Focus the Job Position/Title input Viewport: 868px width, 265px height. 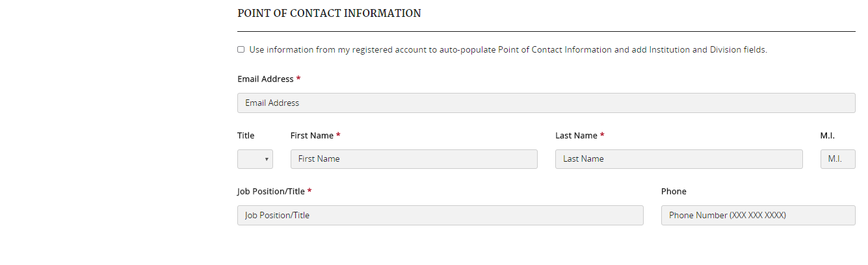point(440,215)
